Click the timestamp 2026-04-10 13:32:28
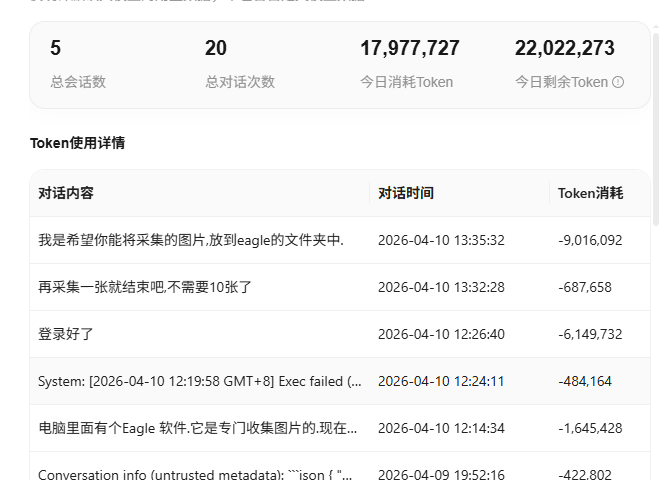This screenshot has width=664, height=480. [x=441, y=287]
